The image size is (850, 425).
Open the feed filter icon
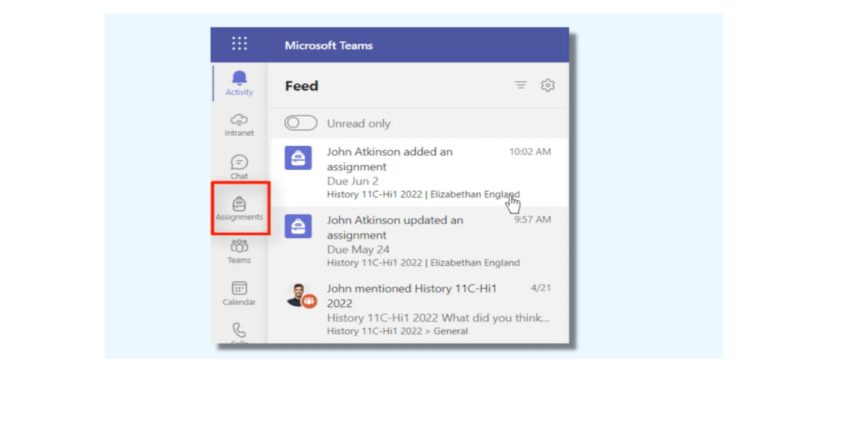click(520, 85)
